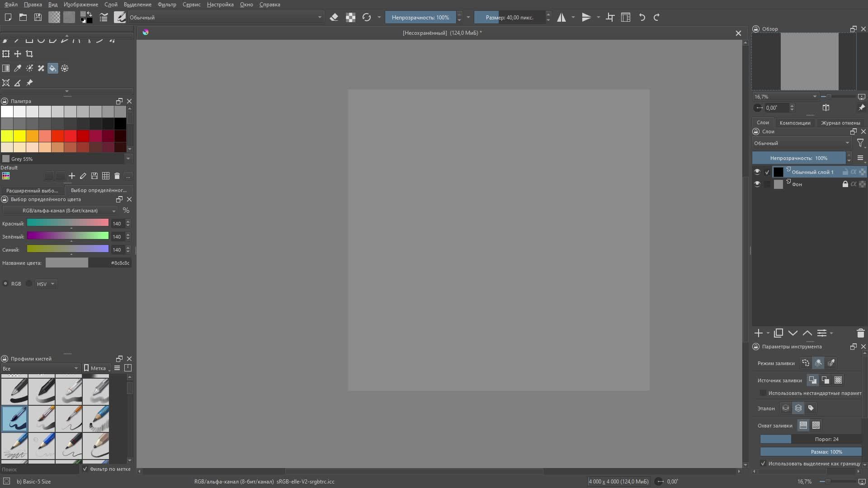868x488 pixels.
Task: Select the Crop tool
Action: 29,54
